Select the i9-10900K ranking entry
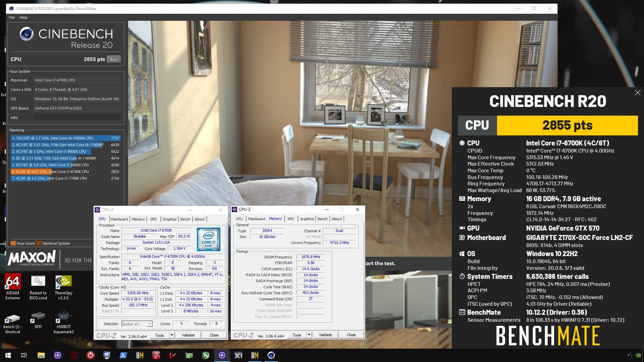 point(65,138)
